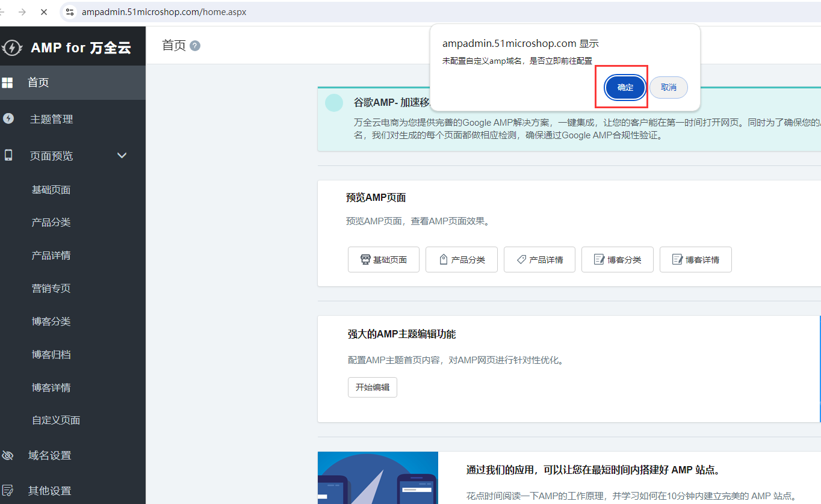Stop page loading with X button
The height and width of the screenshot is (504, 821).
click(x=44, y=12)
